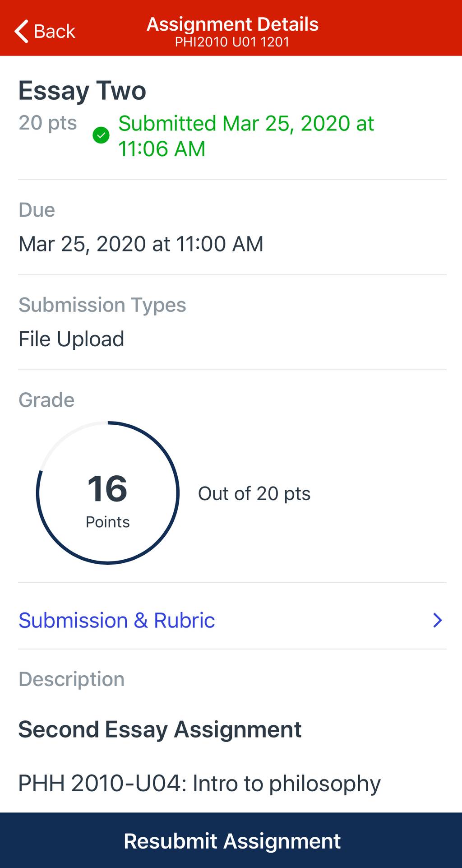Select the due date Mar 25, 2020
Viewport: 462px width, 868px height.
click(141, 244)
